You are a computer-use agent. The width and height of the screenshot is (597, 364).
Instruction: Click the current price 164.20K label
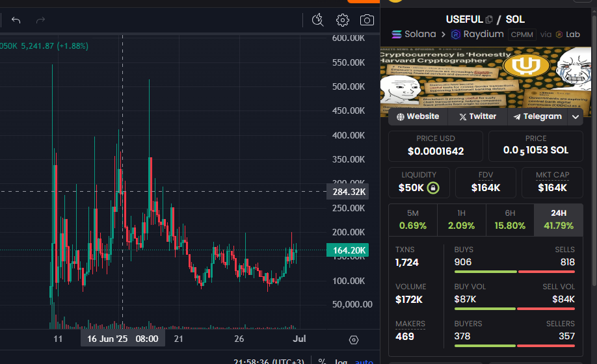[x=349, y=250]
